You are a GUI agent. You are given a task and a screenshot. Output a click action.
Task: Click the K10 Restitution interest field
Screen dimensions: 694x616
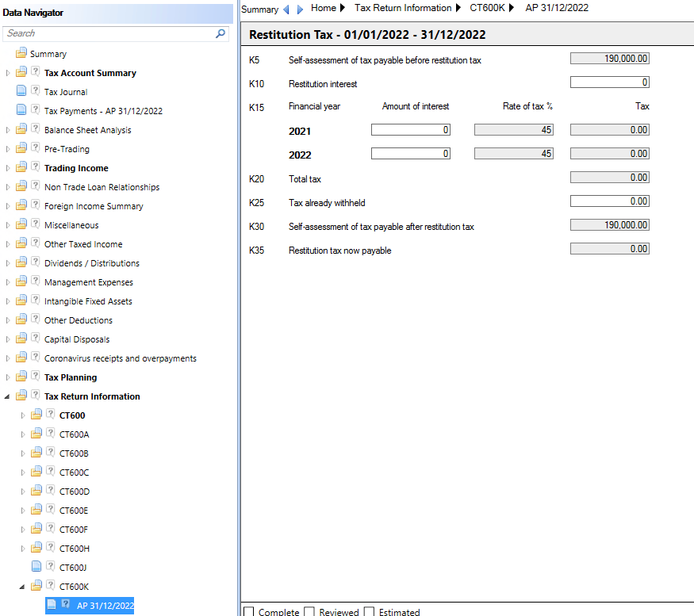(609, 82)
